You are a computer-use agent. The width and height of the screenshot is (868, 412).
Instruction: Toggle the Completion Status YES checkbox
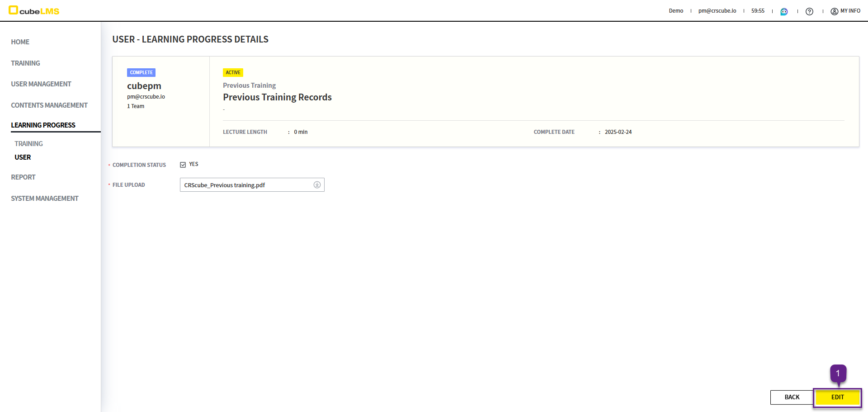click(183, 165)
